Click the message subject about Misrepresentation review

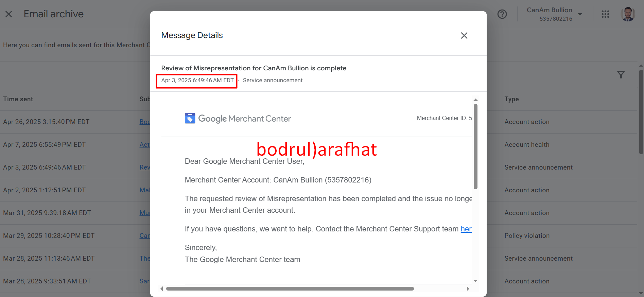click(254, 68)
